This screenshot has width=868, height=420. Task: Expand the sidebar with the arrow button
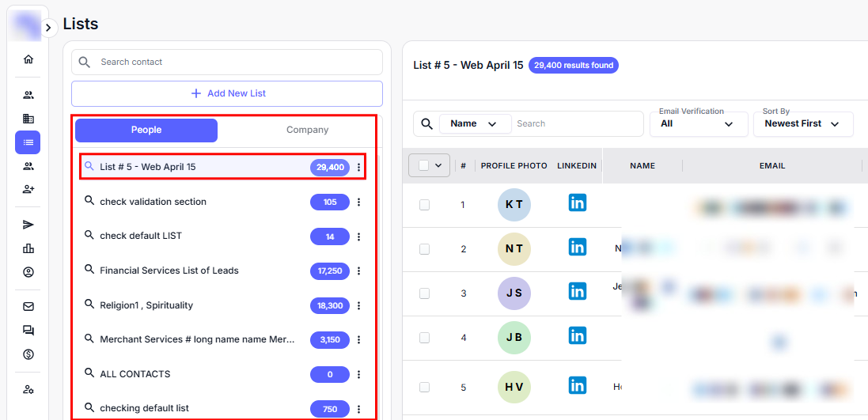coord(48,28)
